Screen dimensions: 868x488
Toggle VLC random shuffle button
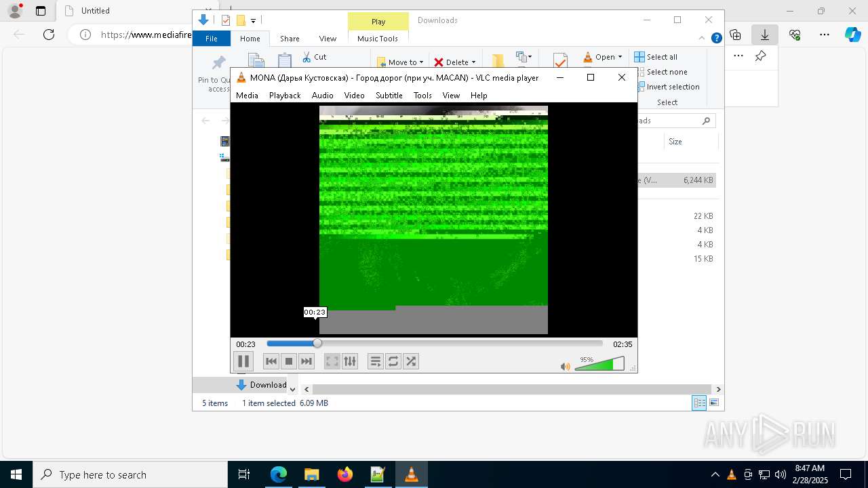click(410, 361)
